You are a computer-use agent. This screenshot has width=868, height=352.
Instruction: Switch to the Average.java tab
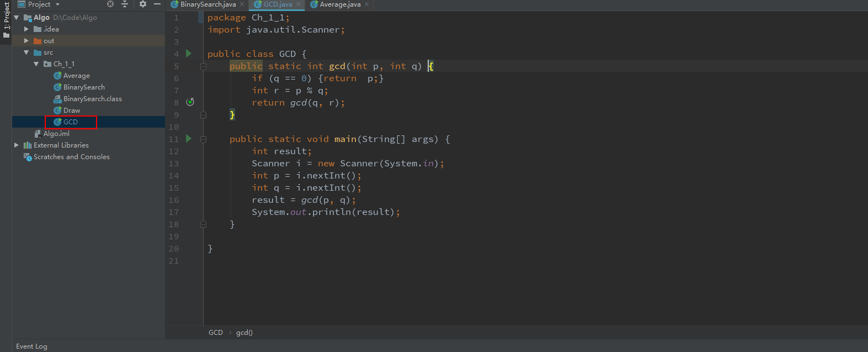[339, 4]
